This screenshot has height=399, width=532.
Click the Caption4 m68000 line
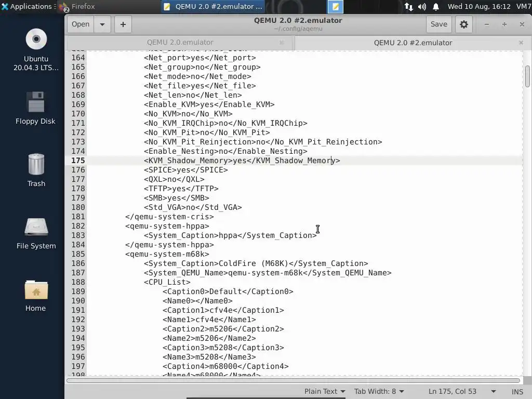[x=225, y=366]
